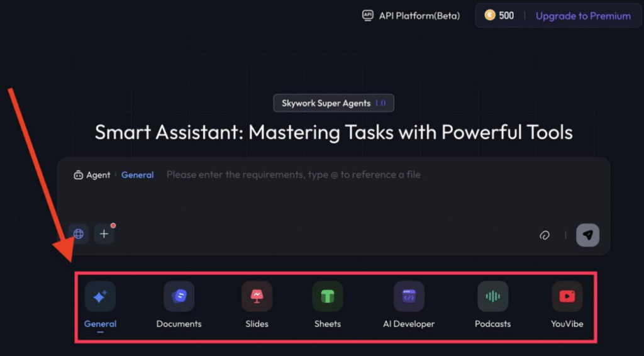
Task: Select the green Sheets icon
Action: coord(327,296)
